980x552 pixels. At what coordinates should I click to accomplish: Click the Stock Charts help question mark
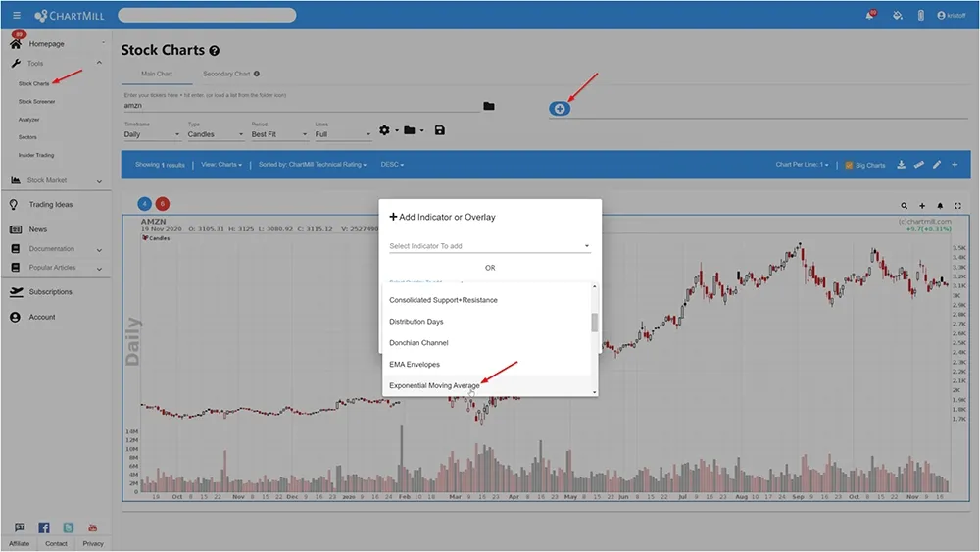tap(215, 51)
